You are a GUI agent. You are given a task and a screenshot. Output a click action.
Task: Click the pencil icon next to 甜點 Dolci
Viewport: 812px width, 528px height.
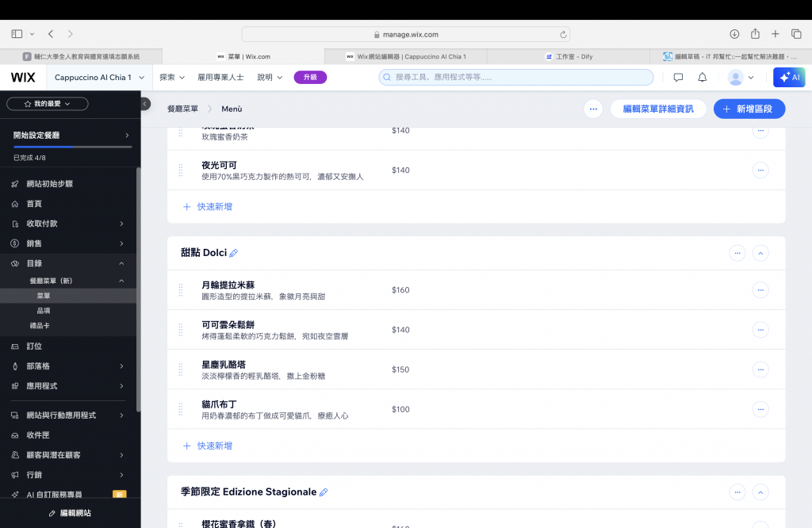click(x=234, y=253)
